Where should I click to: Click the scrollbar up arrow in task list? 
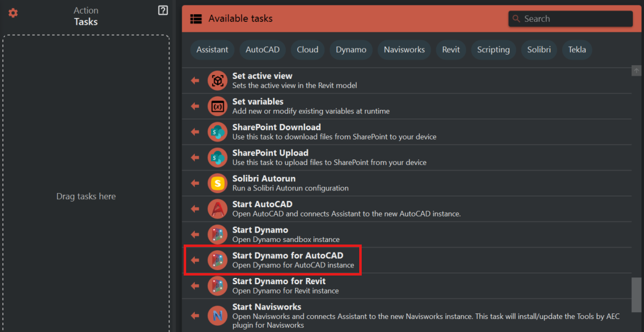point(636,70)
